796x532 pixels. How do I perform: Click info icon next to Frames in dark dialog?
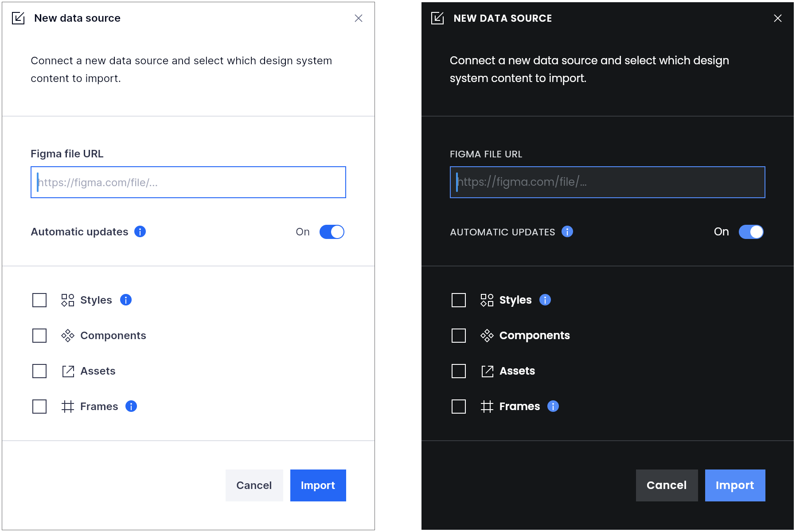[x=553, y=406]
